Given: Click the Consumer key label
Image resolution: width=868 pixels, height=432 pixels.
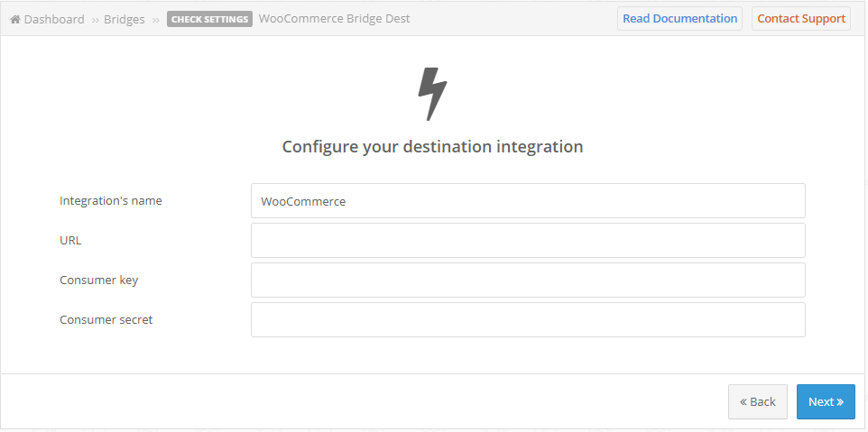Looking at the screenshot, I should click(x=99, y=280).
